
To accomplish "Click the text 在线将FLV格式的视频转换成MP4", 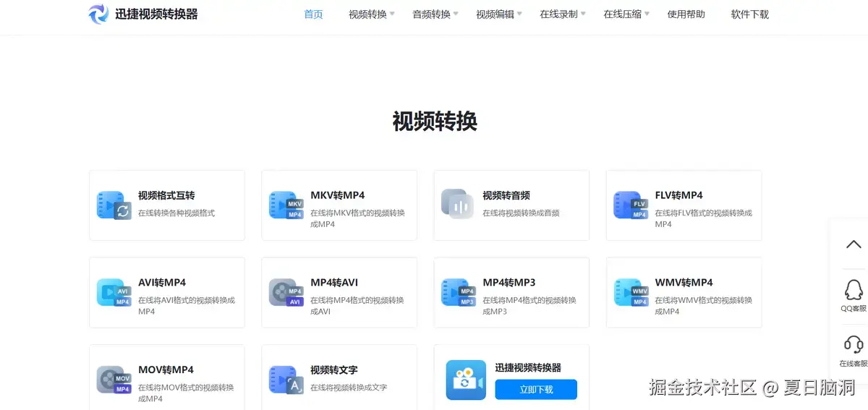I will (x=703, y=218).
